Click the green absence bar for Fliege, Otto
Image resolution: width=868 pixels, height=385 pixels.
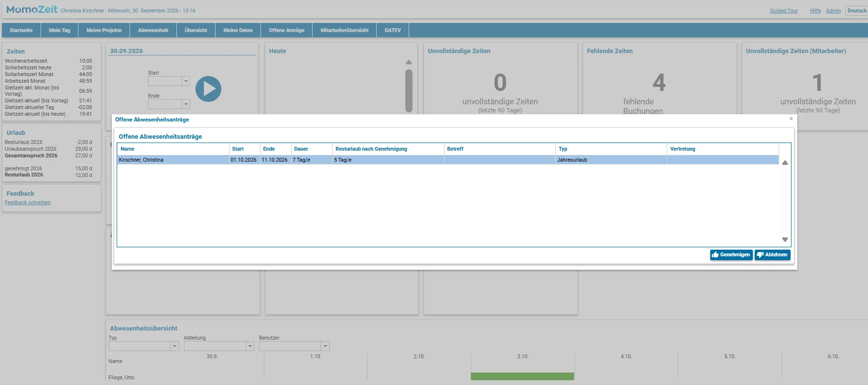(x=522, y=376)
